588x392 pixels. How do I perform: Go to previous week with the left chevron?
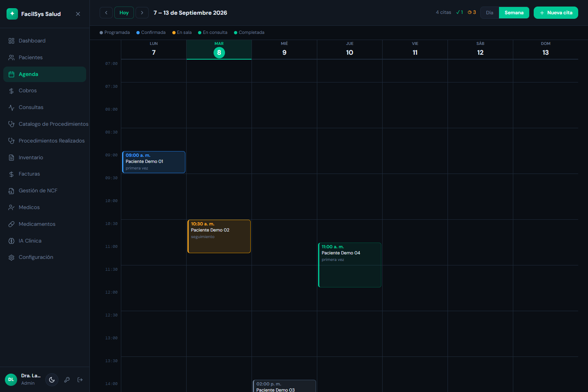[x=106, y=13]
